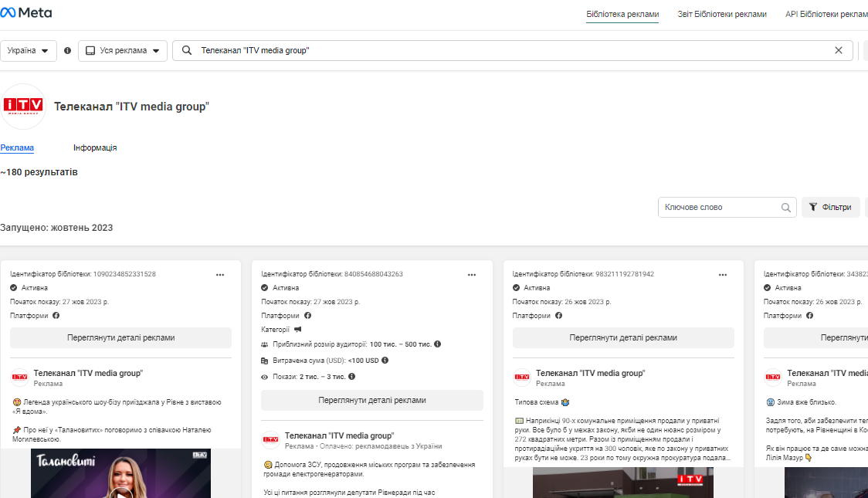Viewport: 868px width, 498px height.
Task: Click the Facebook platform icon in ad 983211192781942
Action: (x=558, y=315)
